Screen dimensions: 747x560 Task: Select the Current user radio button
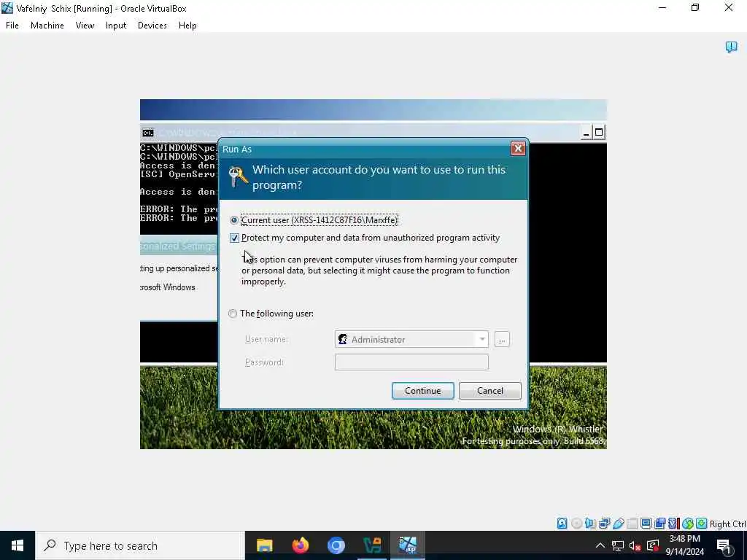[234, 220]
